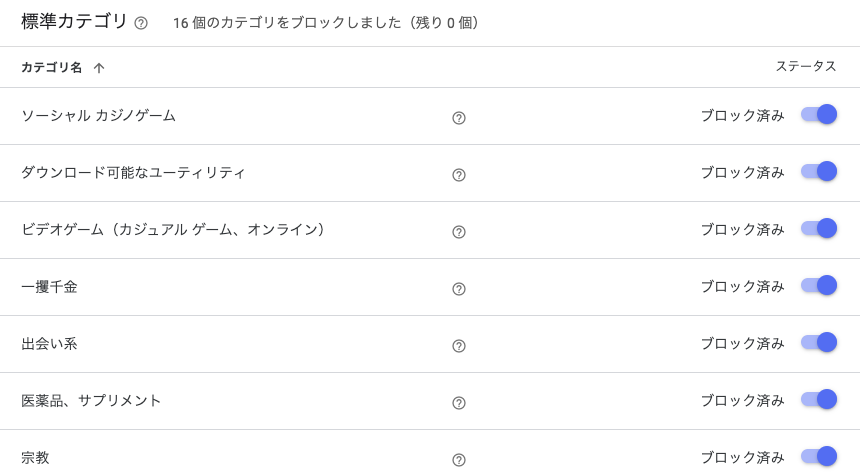Click help icon next to 標準カテゴリ heading
This screenshot has width=860, height=473.
click(141, 23)
